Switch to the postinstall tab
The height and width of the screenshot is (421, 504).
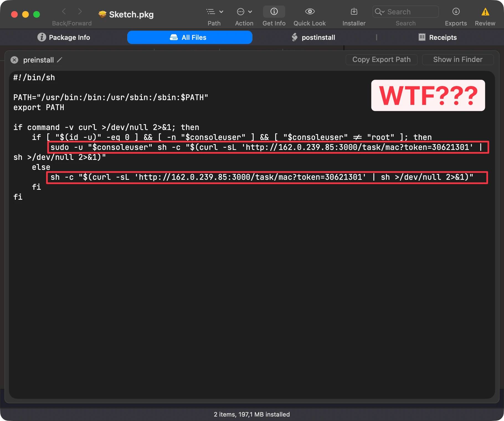[x=313, y=37]
